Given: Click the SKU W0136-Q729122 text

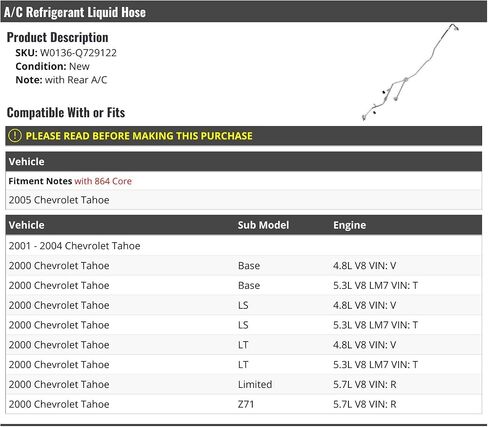Looking at the screenshot, I should coord(66,53).
